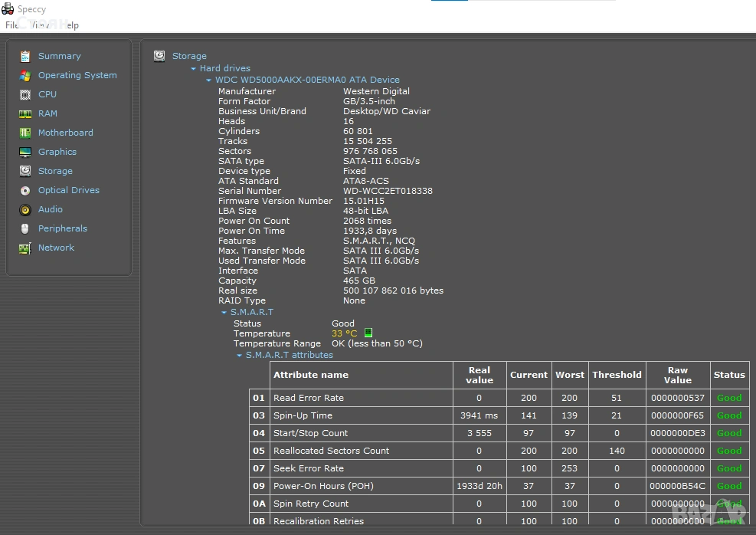This screenshot has height=535, width=756.
Task: Click the Storage label in sidebar
Action: click(x=55, y=171)
